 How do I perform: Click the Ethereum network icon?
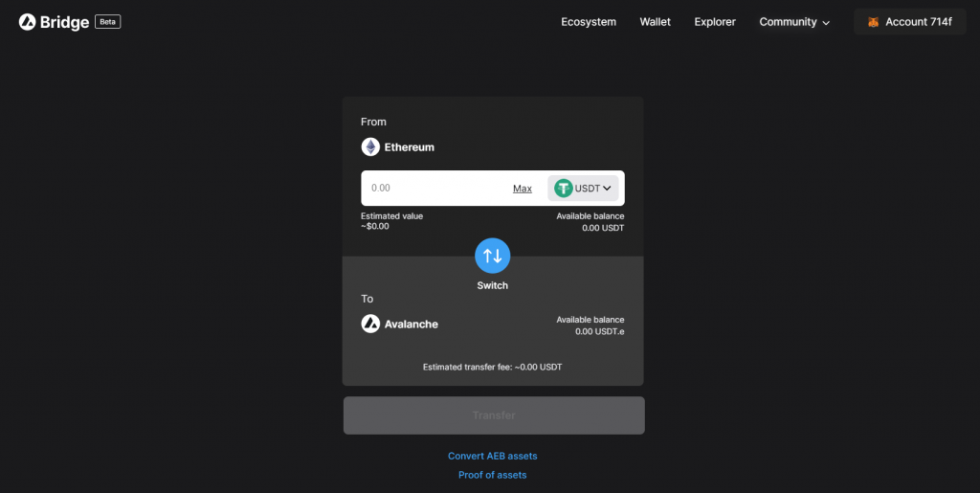click(x=370, y=146)
